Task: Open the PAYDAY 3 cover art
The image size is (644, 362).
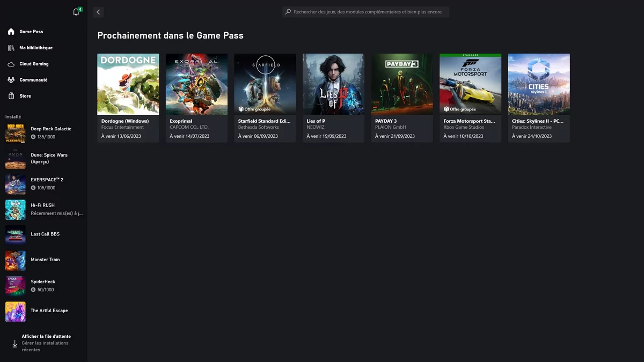Action: tap(402, 84)
